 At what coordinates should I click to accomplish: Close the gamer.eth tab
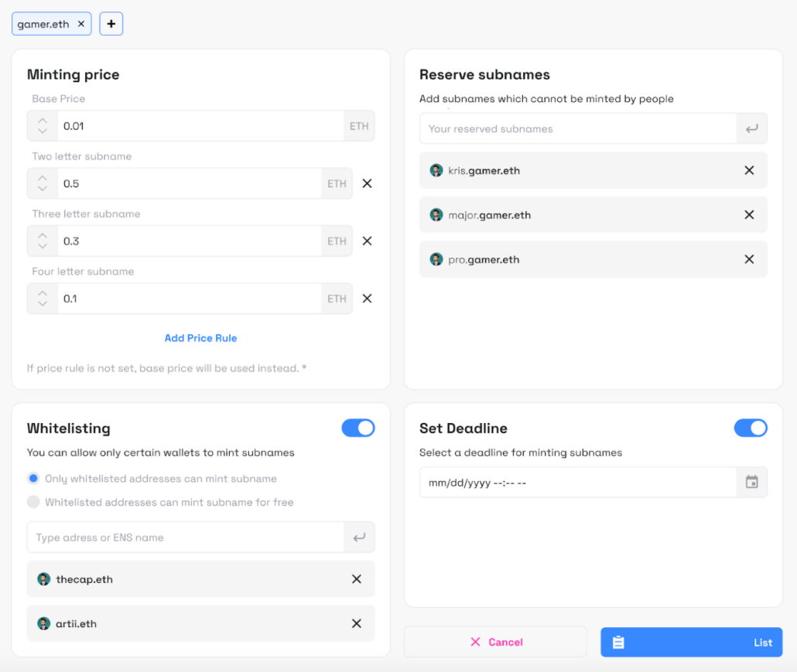point(80,23)
